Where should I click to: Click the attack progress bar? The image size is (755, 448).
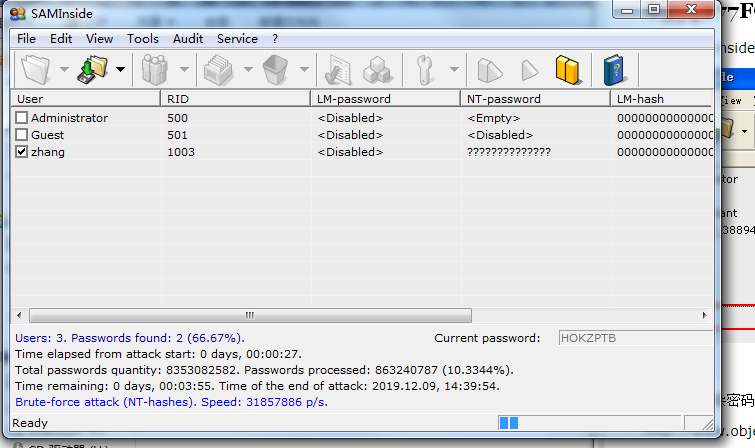(x=589, y=423)
